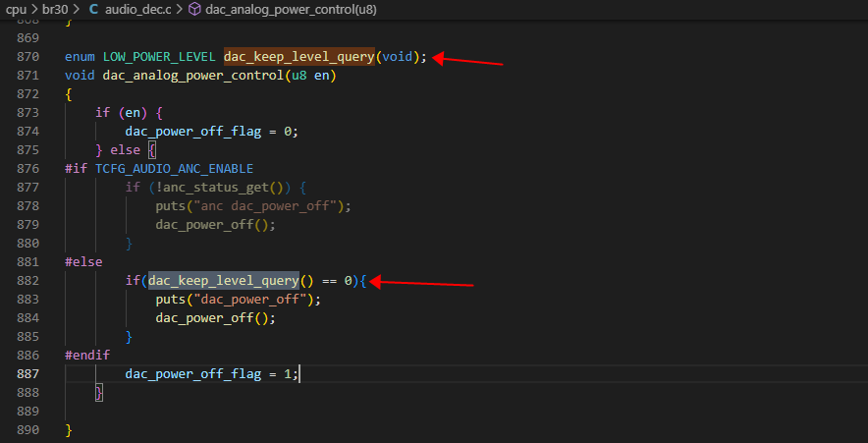Click dac_power_off(); on line 884
The width and height of the screenshot is (868, 443).
pos(215,318)
